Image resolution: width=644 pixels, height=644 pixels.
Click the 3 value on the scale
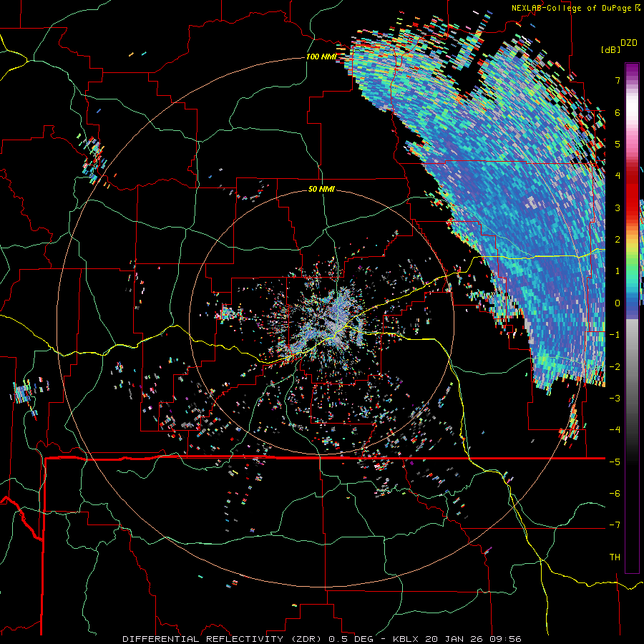[x=618, y=208]
